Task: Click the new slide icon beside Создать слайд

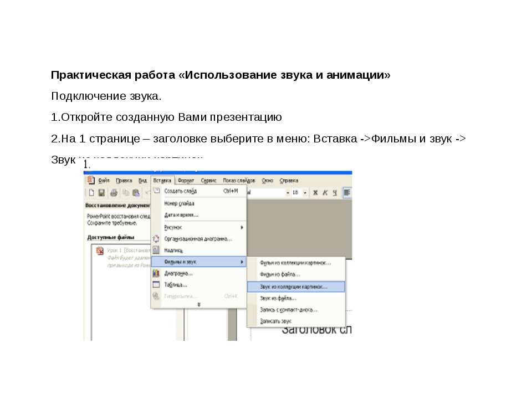Action: pyautogui.click(x=156, y=191)
